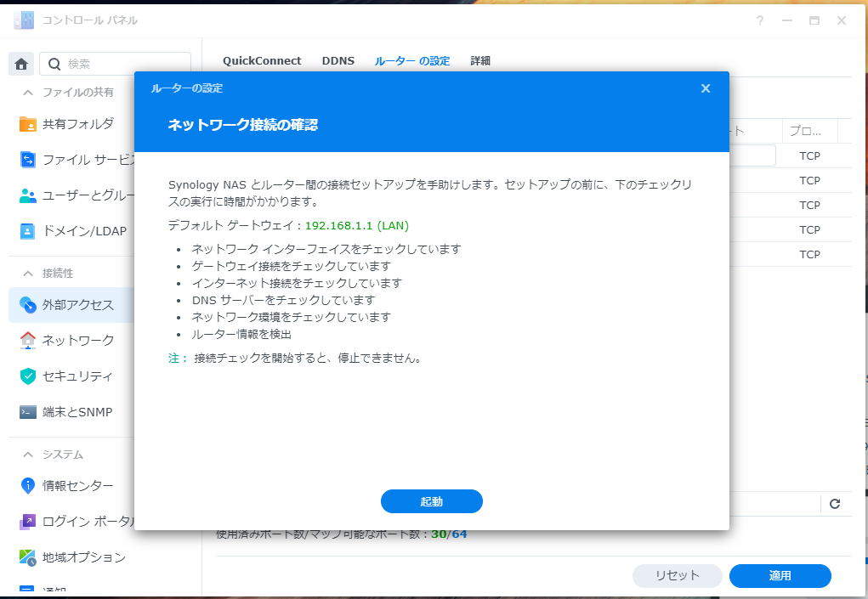Collapse the 接続性 section
Image resolution: width=868 pixels, height=599 pixels.
[28, 274]
